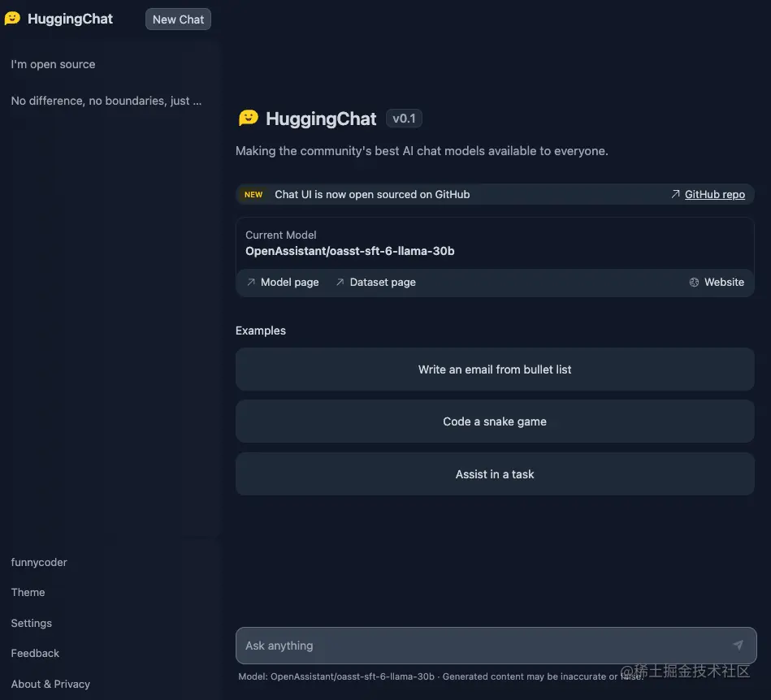Switch Theme from the sidebar
This screenshot has height=700, width=771.
tap(28, 592)
